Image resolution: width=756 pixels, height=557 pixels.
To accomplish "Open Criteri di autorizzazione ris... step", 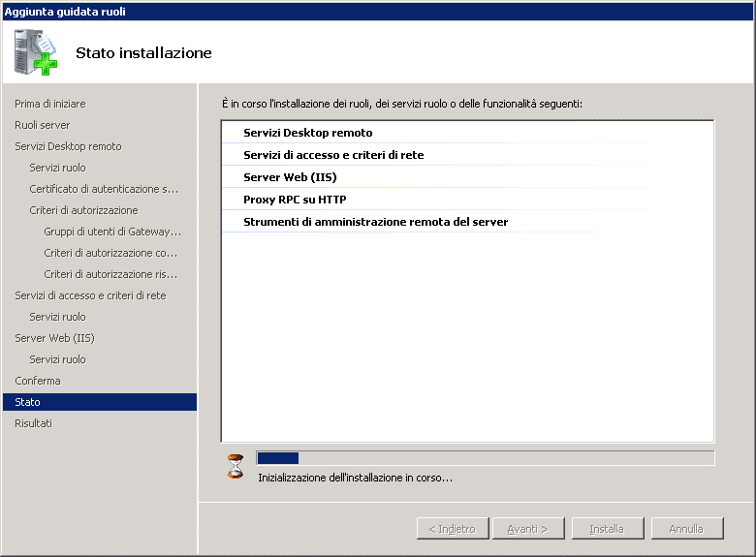I will point(110,274).
